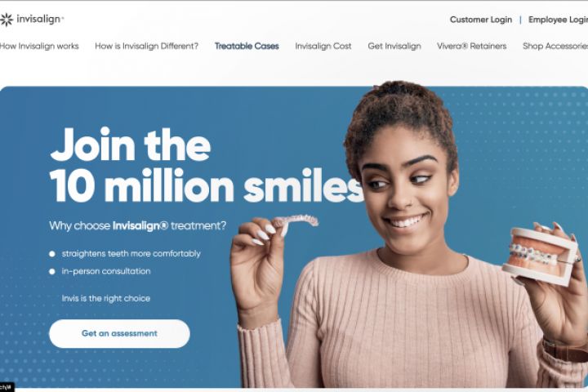Click the Get an assessment button
Image resolution: width=588 pixels, height=392 pixels.
119,333
